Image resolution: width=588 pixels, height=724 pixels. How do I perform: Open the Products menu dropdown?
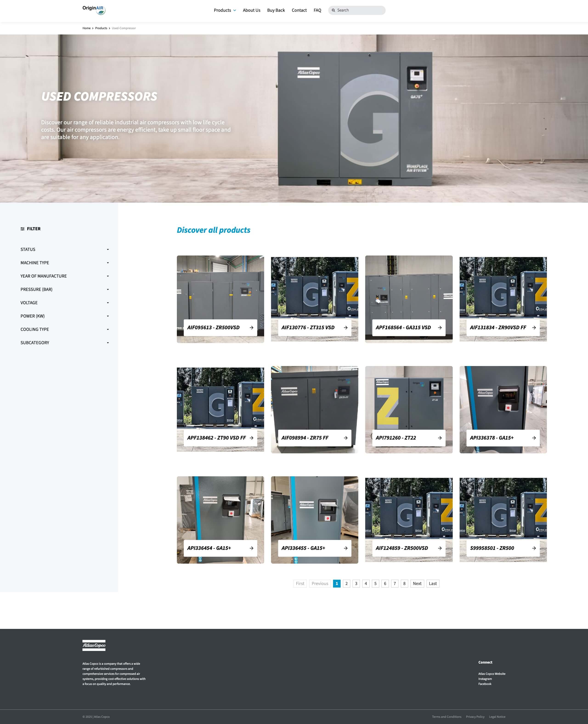point(225,11)
